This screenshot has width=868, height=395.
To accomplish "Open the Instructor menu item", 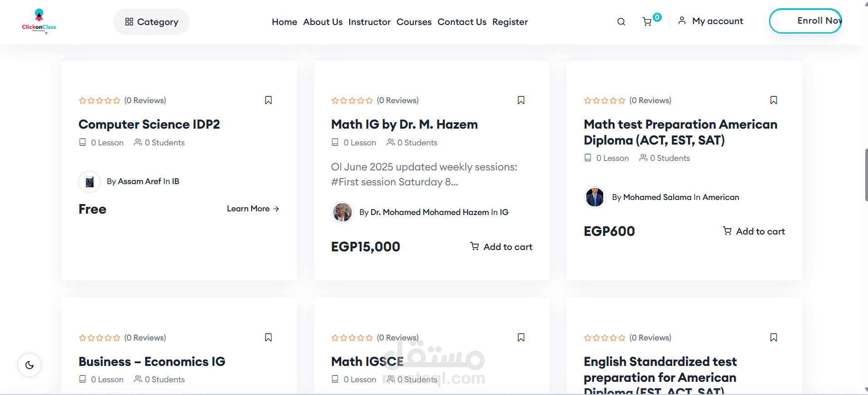I will click(x=369, y=22).
